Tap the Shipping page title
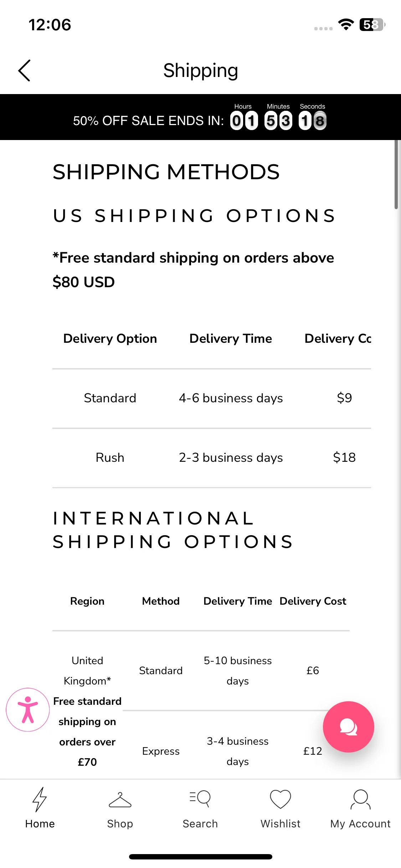Image resolution: width=401 pixels, height=868 pixels. [201, 71]
